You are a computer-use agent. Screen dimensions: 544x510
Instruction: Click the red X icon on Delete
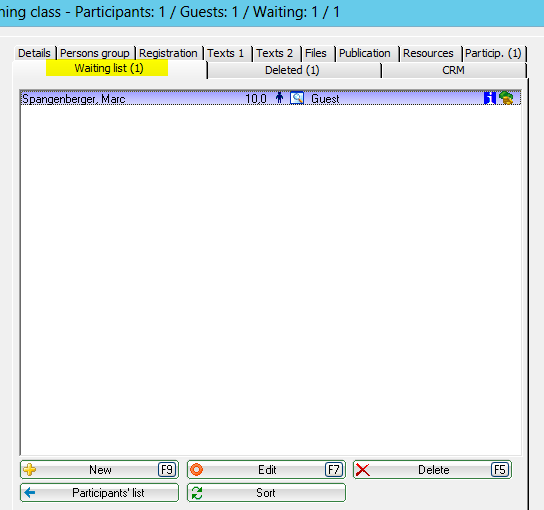coord(363,470)
